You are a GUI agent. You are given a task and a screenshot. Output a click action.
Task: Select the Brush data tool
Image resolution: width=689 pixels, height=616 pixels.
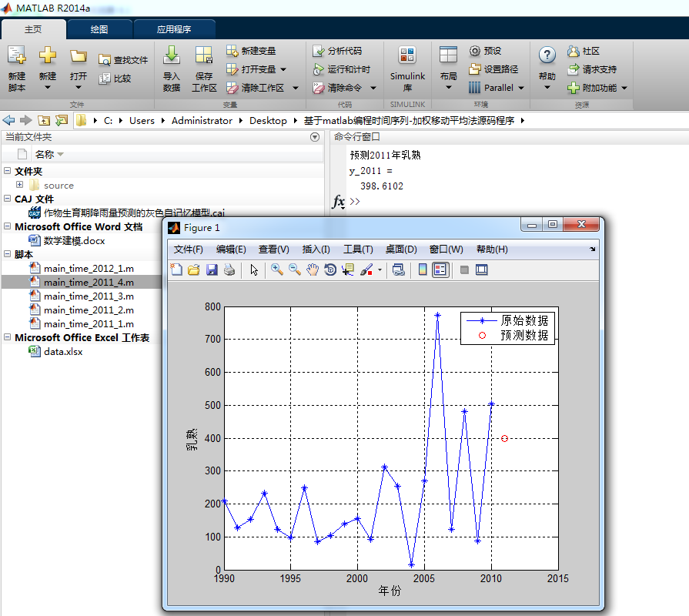point(366,269)
